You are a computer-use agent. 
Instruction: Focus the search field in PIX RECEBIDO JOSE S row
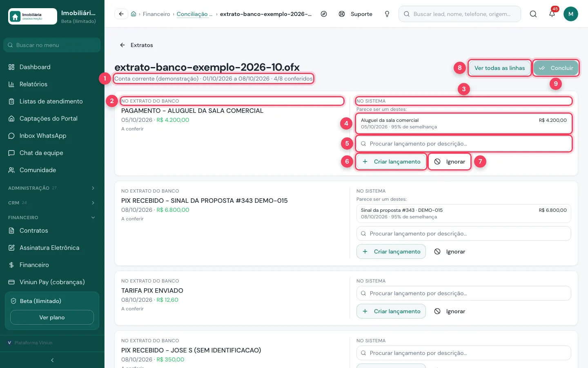463,353
